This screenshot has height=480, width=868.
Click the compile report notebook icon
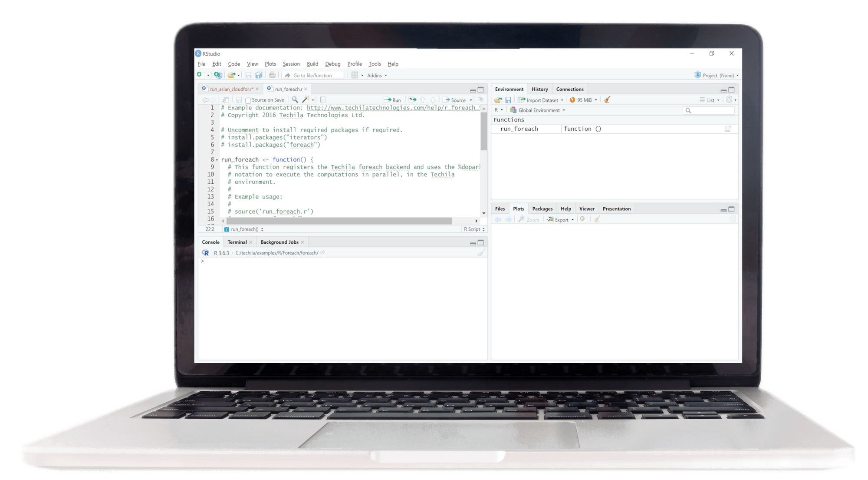pos(323,100)
